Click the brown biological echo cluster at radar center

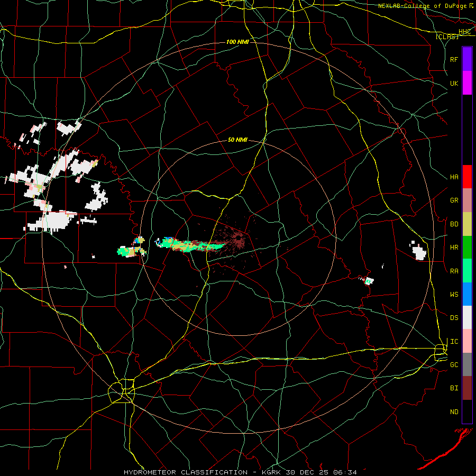coord(239,240)
